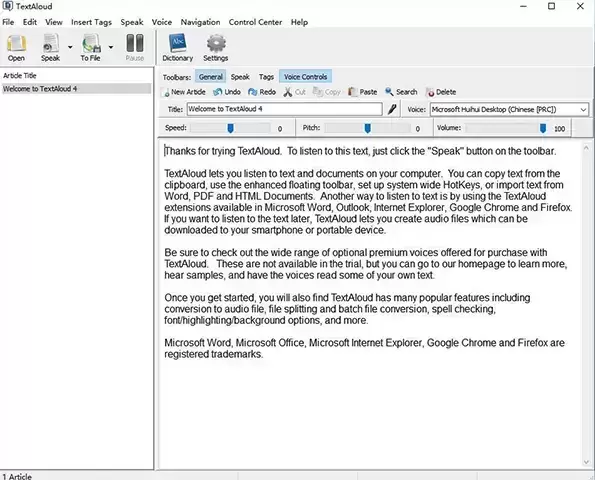
Task: Click in the paragraph starting 'Thanks for trying'
Action: pos(360,151)
